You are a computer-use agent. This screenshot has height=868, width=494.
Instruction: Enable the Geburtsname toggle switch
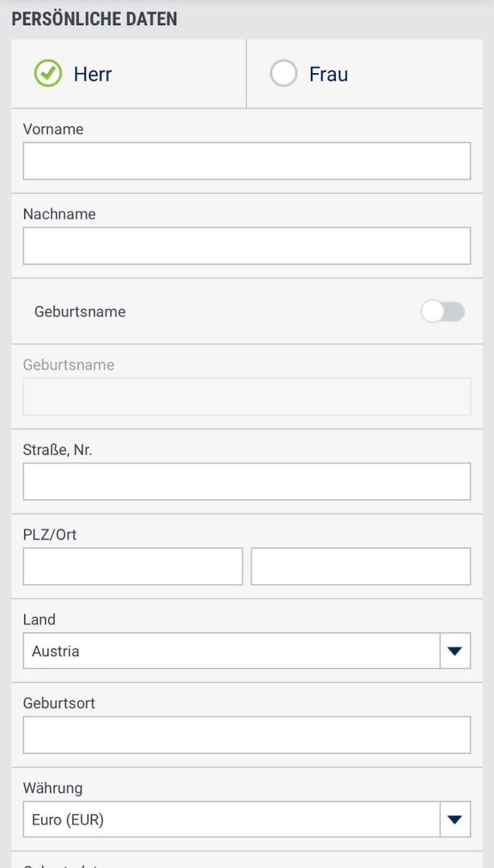click(442, 312)
